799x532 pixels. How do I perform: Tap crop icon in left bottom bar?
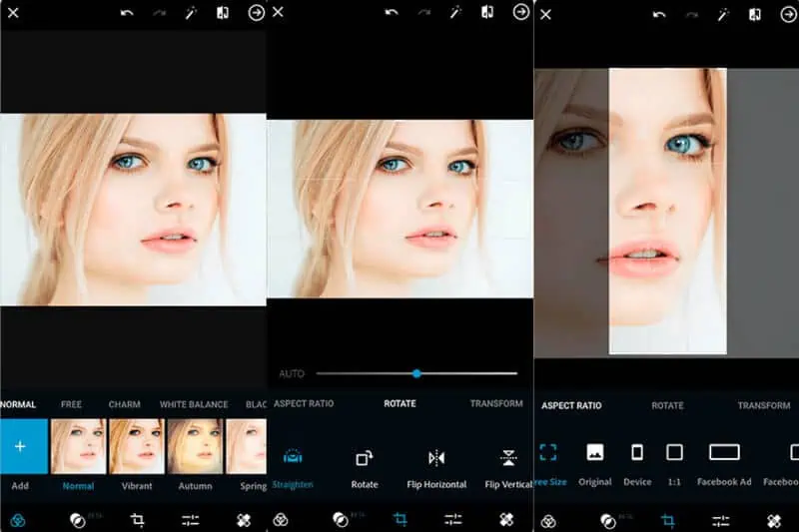coord(137,520)
